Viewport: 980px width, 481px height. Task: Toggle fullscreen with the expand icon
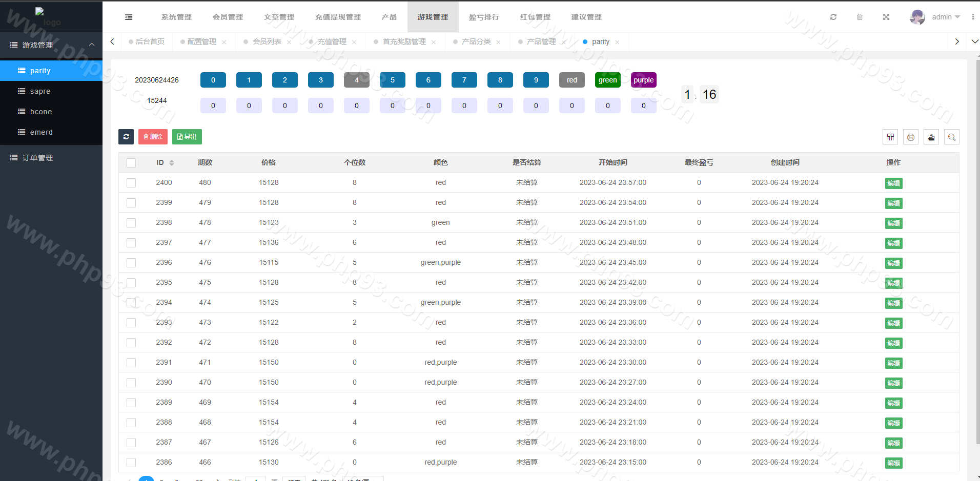pos(886,17)
